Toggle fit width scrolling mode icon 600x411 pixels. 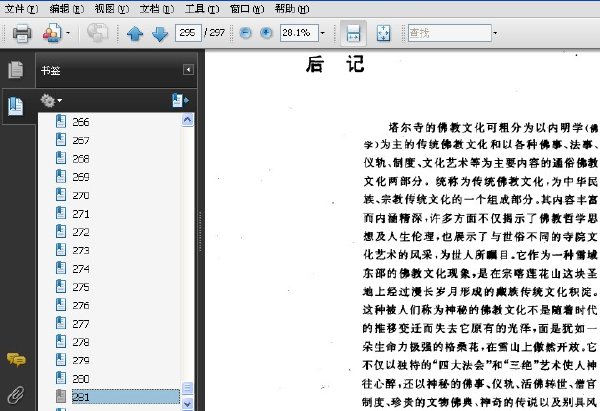click(x=353, y=33)
